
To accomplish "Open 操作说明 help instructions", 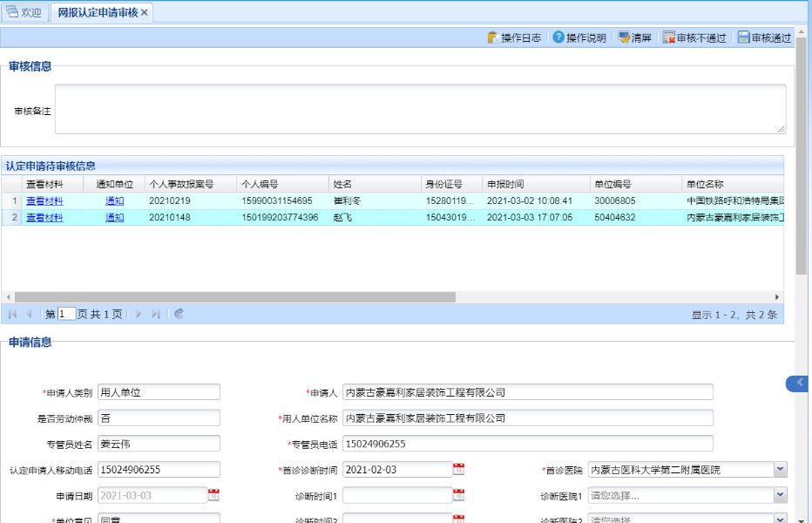I will [x=579, y=37].
